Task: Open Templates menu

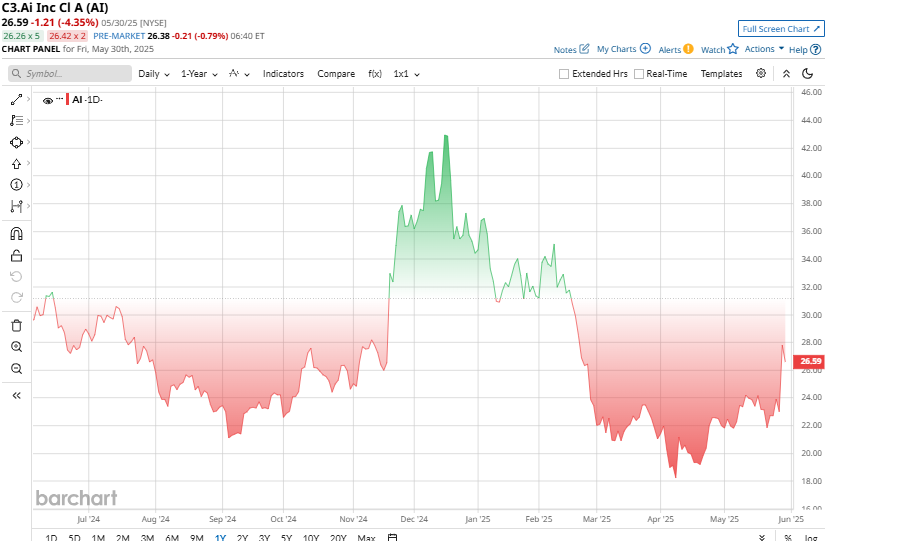Action: click(x=721, y=74)
